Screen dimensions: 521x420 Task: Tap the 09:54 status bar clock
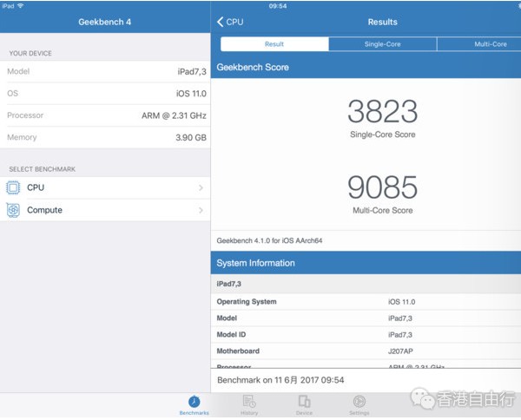pyautogui.click(x=278, y=6)
